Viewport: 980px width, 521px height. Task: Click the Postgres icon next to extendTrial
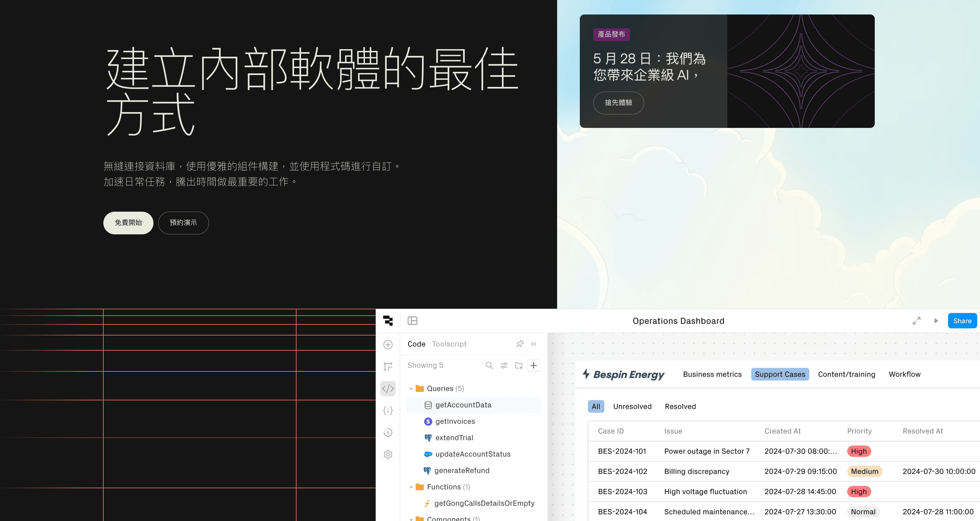(x=428, y=438)
